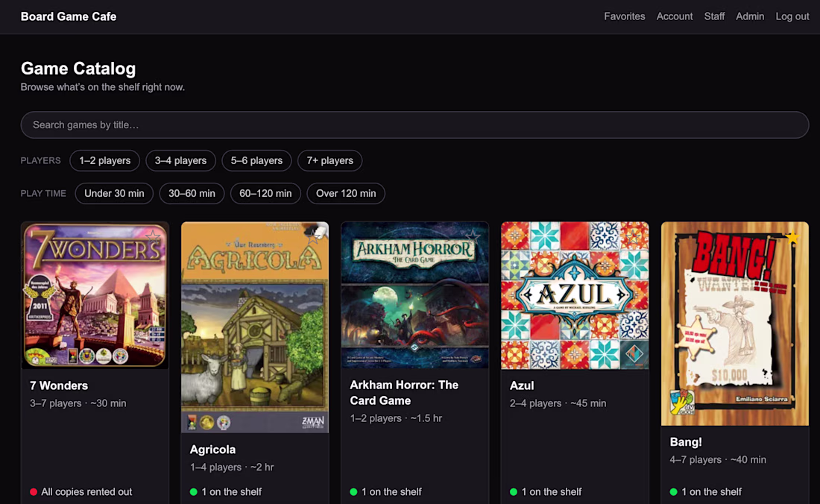Click the Board Game Cafe home link
The width and height of the screenshot is (820, 504).
(x=69, y=16)
